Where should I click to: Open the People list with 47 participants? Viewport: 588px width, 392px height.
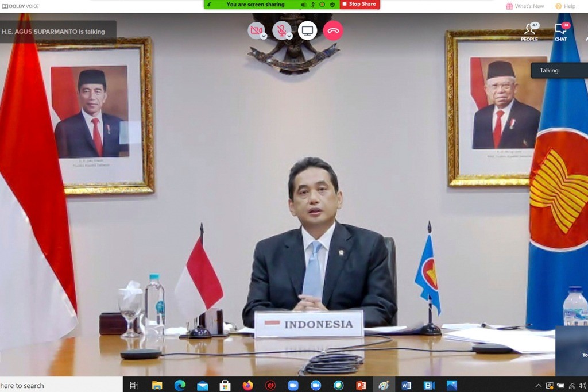coord(529,30)
